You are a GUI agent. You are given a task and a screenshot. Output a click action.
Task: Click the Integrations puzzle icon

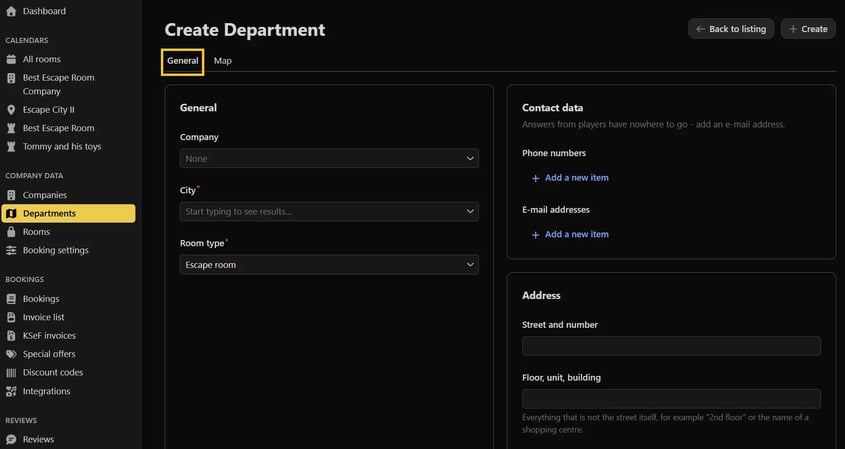point(11,391)
